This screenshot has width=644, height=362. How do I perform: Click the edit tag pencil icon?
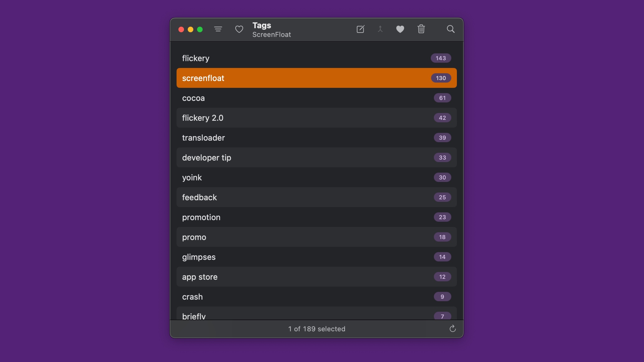point(360,29)
